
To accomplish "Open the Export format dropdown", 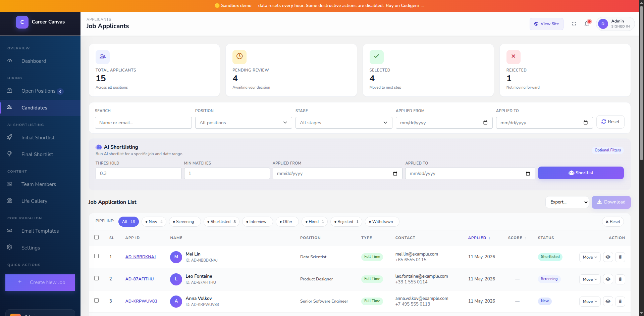I will 567,202.
